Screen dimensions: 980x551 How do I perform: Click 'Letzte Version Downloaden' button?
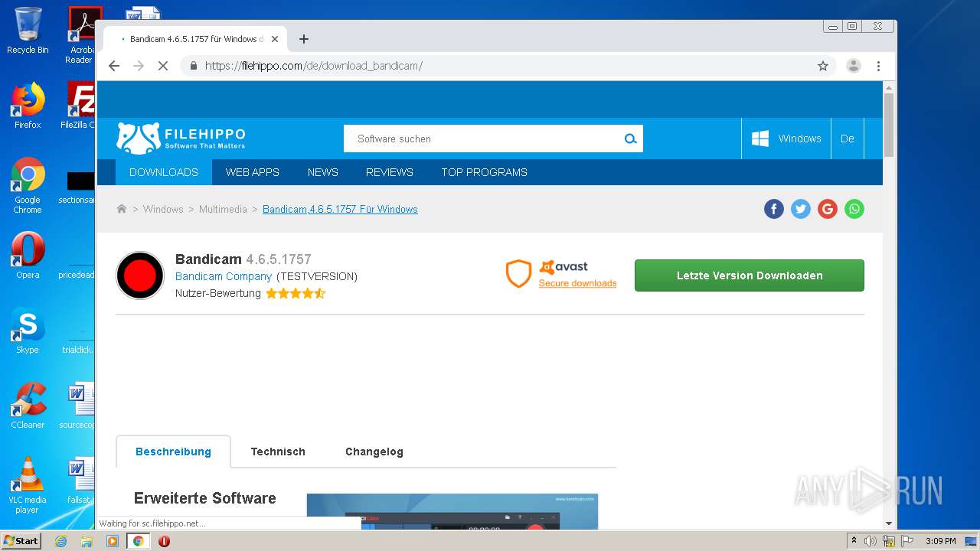750,275
